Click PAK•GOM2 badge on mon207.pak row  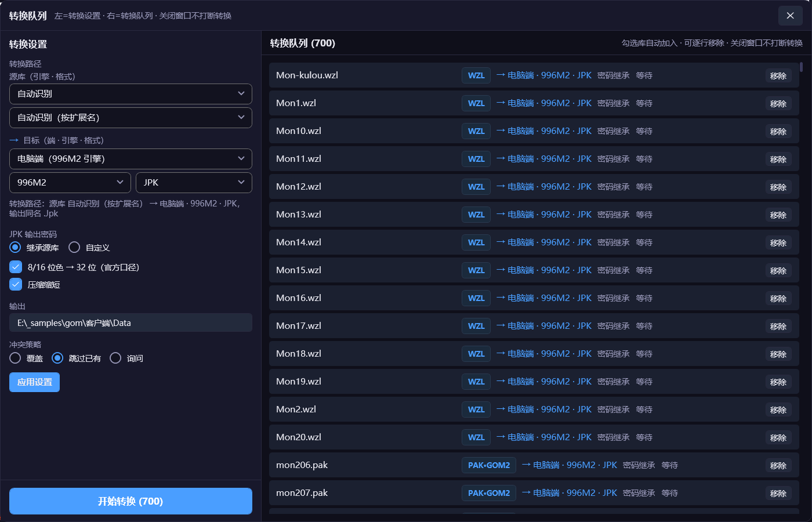click(x=489, y=493)
